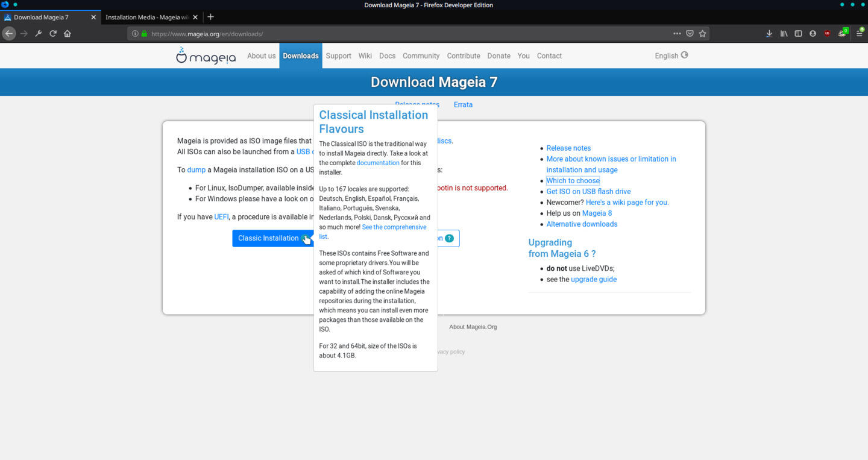Click the green padlock security icon
Viewport: 868px width, 460px height.
tap(144, 34)
